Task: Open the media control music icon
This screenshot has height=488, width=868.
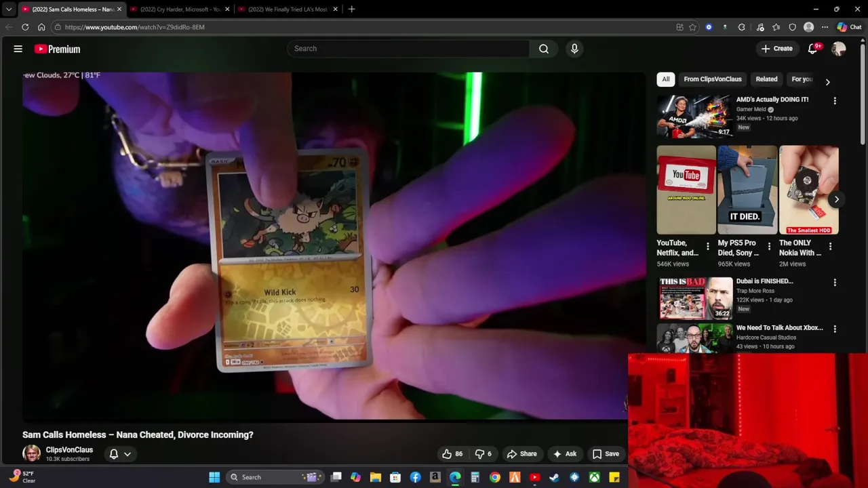Action: (760, 27)
